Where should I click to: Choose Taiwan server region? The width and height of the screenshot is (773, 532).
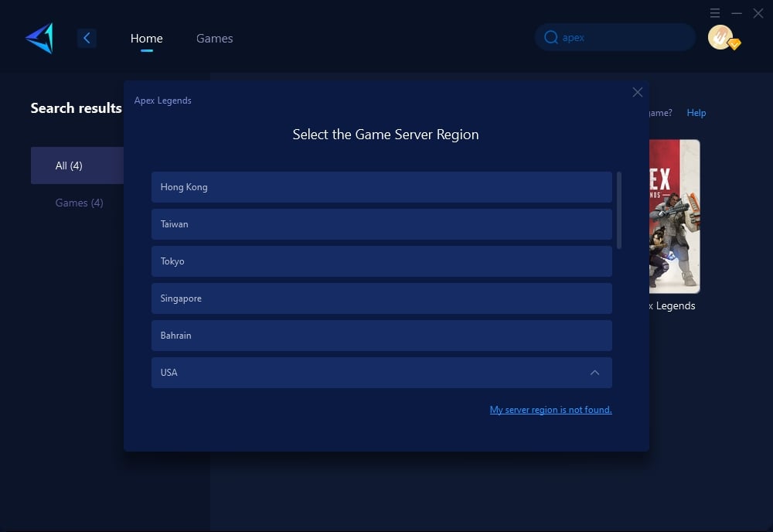tap(382, 224)
